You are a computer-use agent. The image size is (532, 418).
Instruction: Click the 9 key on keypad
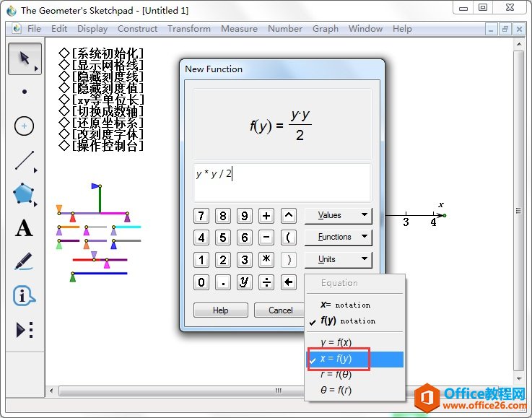click(245, 216)
